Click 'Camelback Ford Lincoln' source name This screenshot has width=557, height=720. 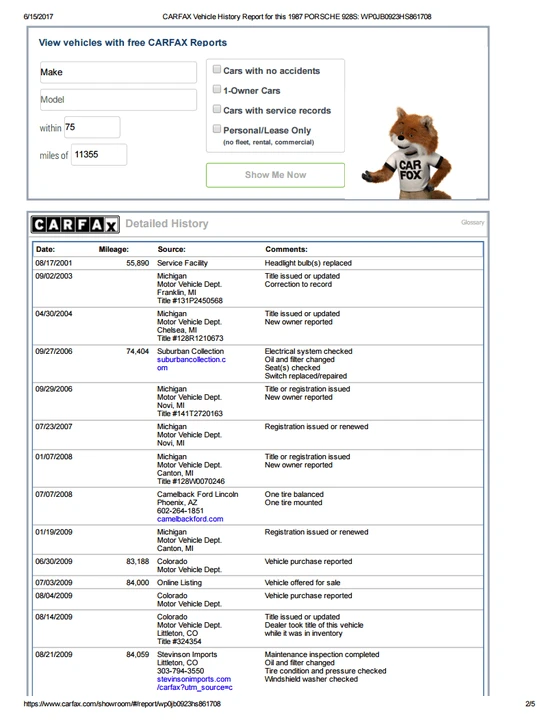click(197, 495)
